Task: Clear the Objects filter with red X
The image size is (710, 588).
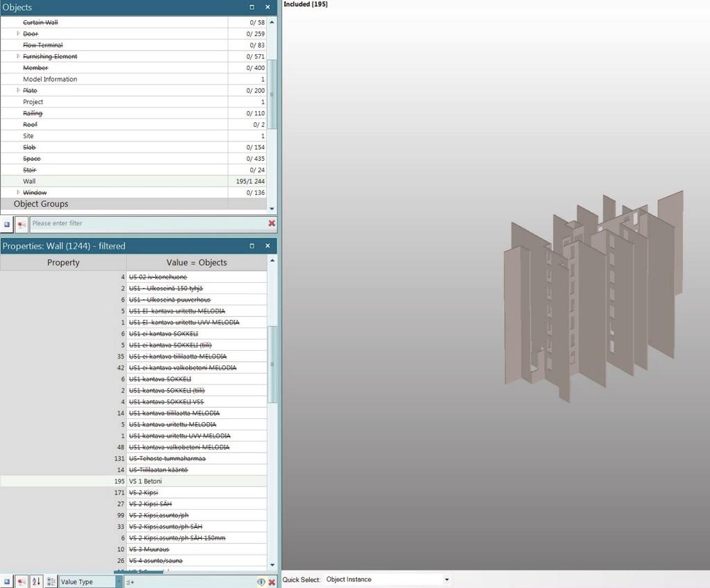Action: click(272, 223)
